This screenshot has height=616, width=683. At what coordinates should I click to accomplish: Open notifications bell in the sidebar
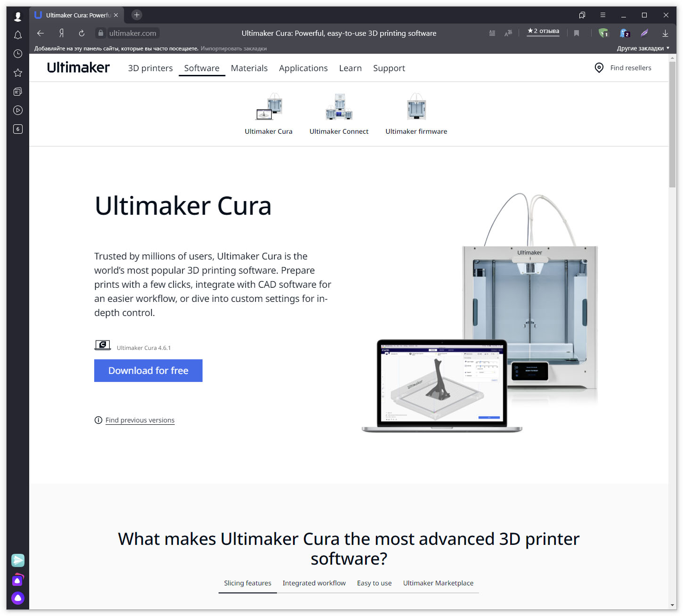(18, 35)
